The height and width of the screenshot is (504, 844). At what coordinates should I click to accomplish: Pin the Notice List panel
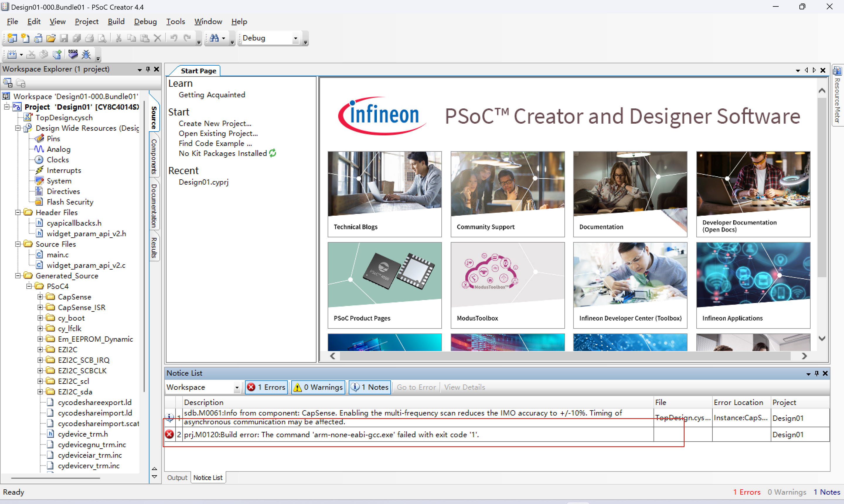[x=817, y=373]
